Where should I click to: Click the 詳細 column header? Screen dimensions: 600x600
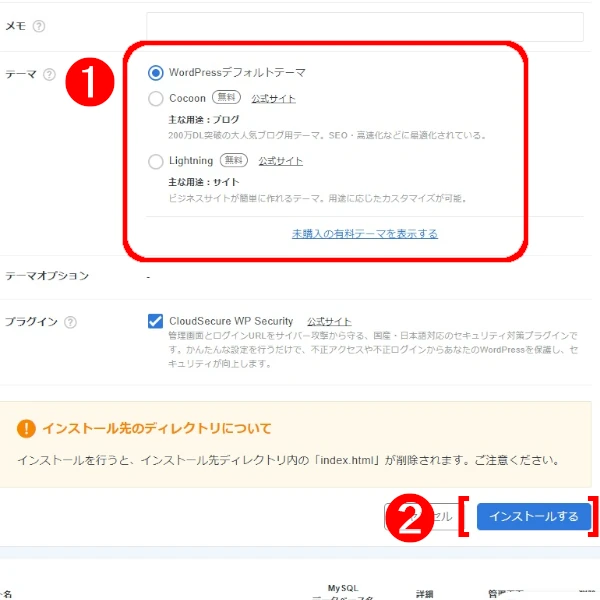click(x=424, y=594)
